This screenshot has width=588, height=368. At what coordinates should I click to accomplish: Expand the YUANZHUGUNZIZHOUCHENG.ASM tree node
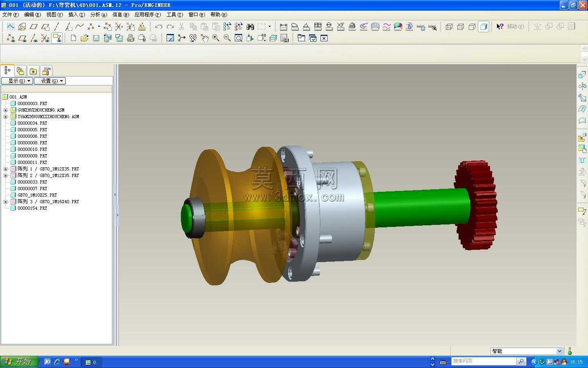pos(5,117)
